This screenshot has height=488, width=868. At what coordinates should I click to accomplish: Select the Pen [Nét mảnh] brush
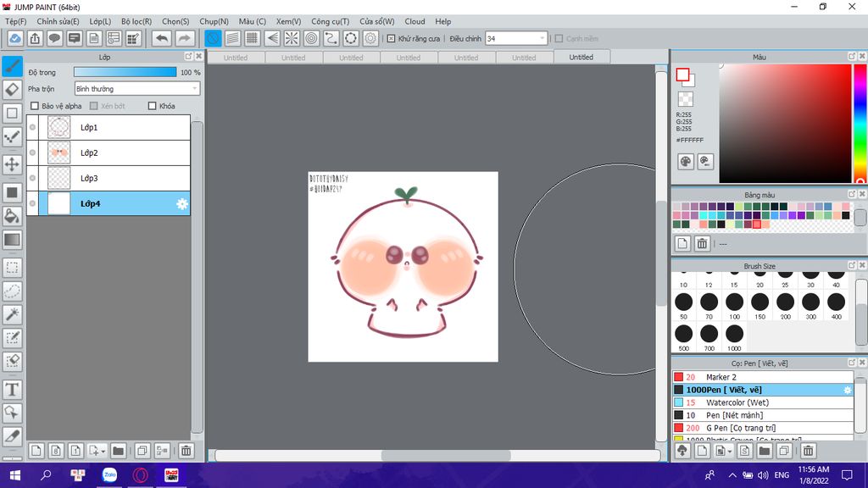(x=764, y=415)
